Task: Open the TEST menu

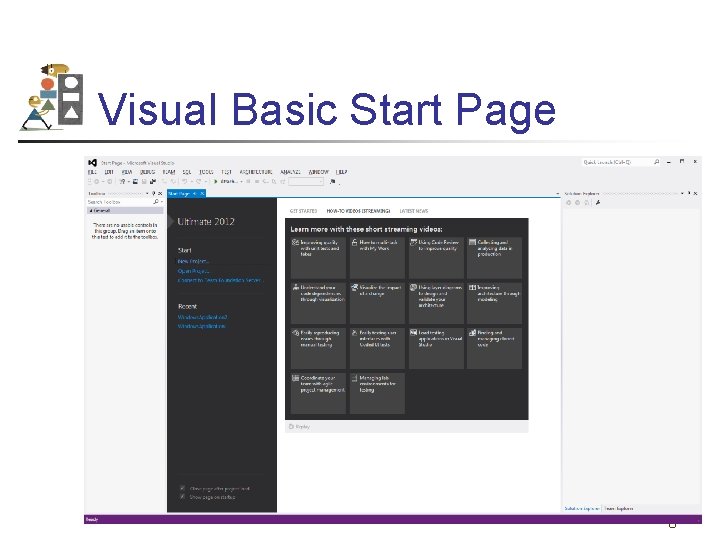Action: 226,172
